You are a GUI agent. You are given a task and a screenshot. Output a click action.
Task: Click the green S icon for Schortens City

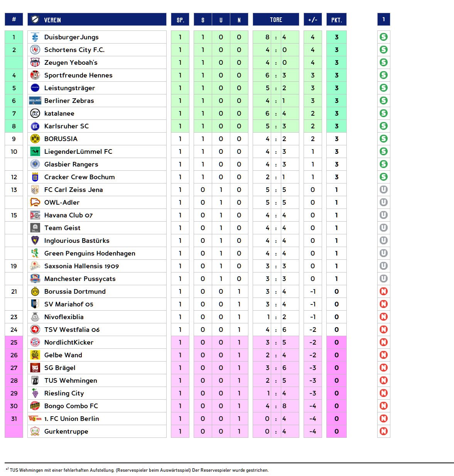point(383,50)
